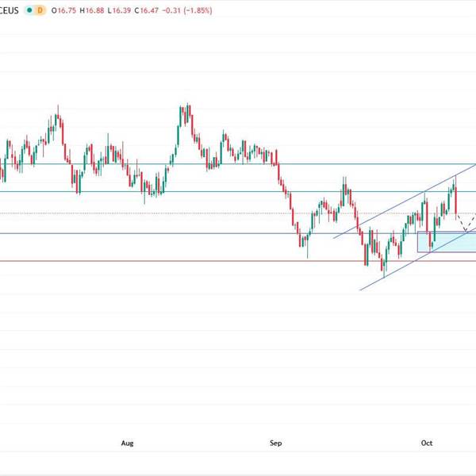476x476 pixels.
Task: Click the CEUS symbol name
Action: click(9, 10)
